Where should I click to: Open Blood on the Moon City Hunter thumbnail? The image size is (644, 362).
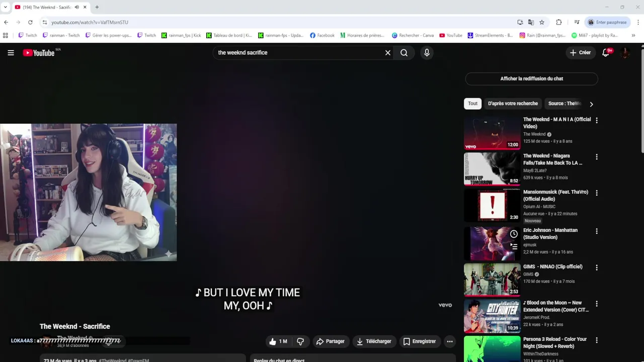coord(492,317)
